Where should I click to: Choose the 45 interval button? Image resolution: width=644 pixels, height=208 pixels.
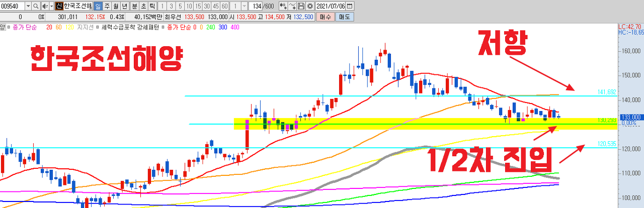point(216,6)
